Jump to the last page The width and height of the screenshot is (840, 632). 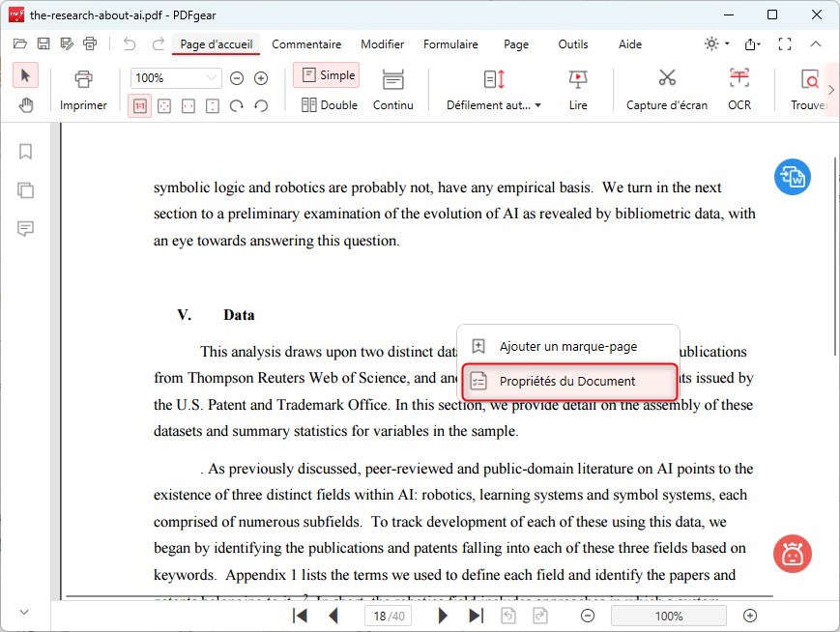[x=476, y=616]
